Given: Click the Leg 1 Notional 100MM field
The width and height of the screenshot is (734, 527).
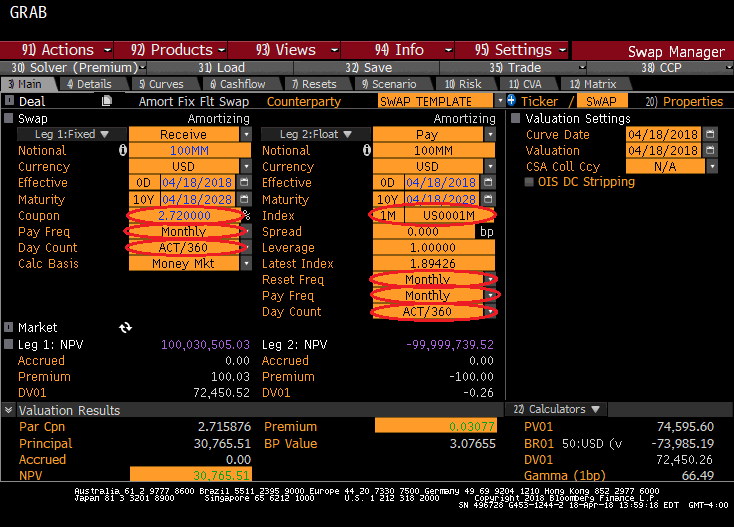Looking at the screenshot, I should tap(190, 150).
